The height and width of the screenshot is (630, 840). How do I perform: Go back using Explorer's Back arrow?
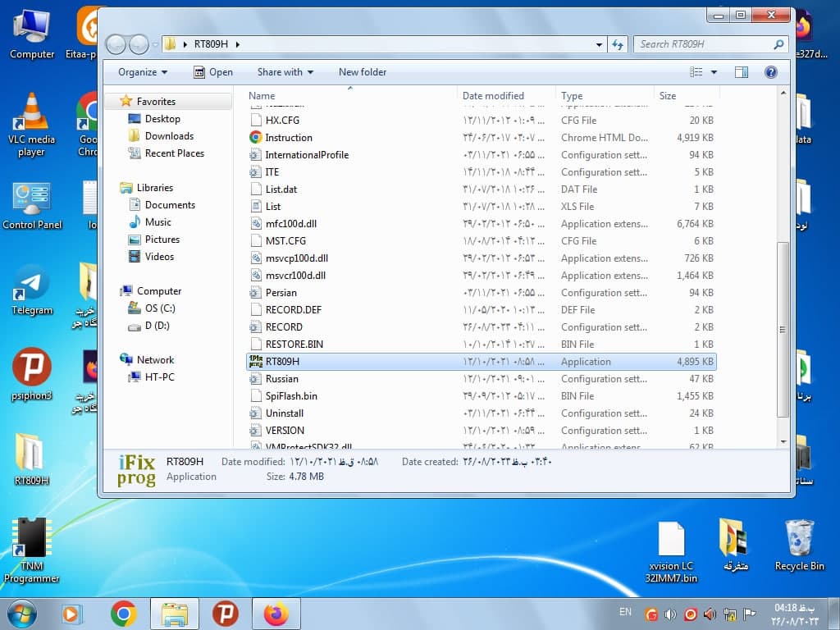click(116, 44)
